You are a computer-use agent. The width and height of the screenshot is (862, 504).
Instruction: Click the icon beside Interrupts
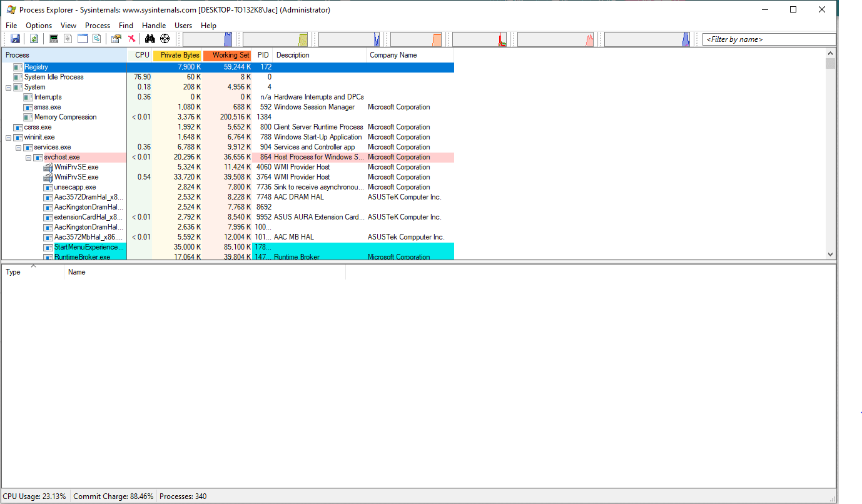[28, 97]
